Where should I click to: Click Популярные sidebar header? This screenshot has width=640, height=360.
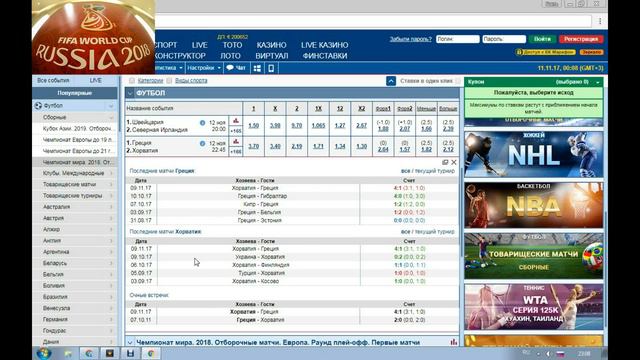[75, 93]
